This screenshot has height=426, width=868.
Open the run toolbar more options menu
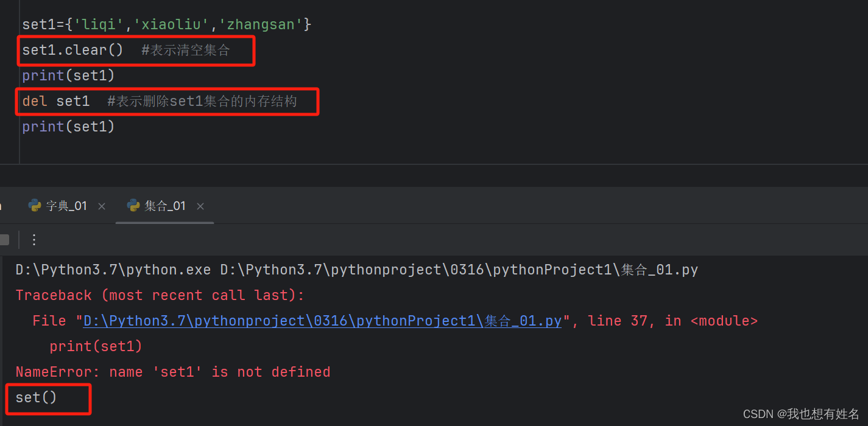tap(34, 240)
